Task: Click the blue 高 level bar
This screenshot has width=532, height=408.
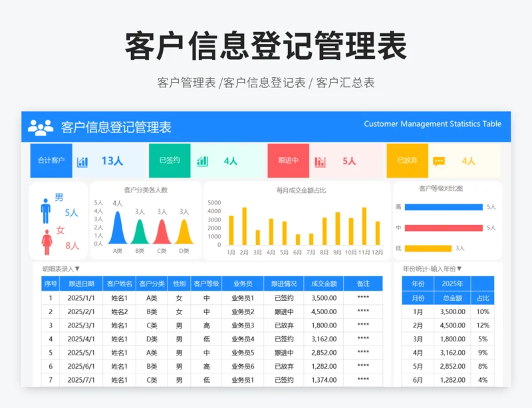Action: [x=444, y=207]
